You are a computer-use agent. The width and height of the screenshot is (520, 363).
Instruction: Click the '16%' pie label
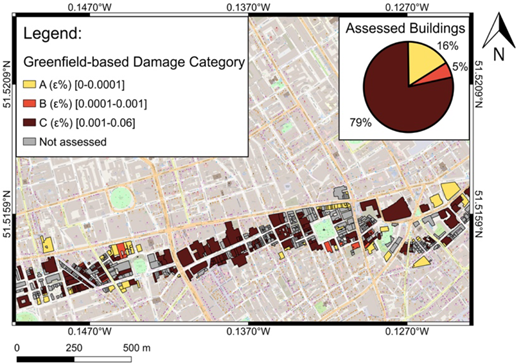448,46
